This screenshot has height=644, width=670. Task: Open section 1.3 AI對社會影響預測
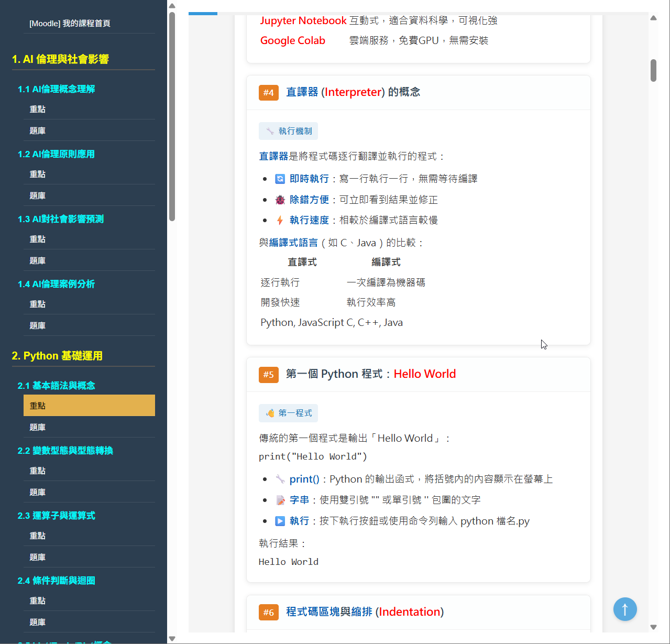point(61,219)
